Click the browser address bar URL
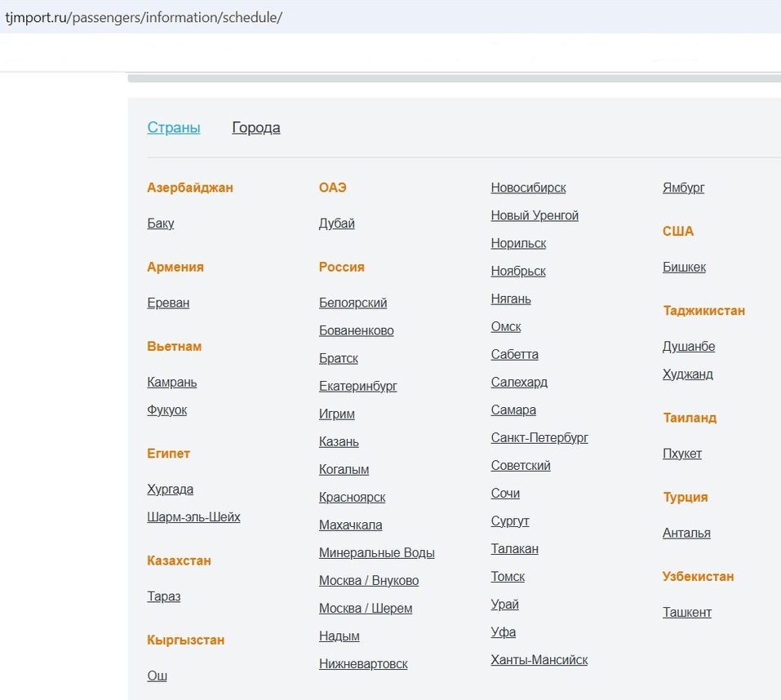Screen dimensions: 781x700 click(144, 17)
